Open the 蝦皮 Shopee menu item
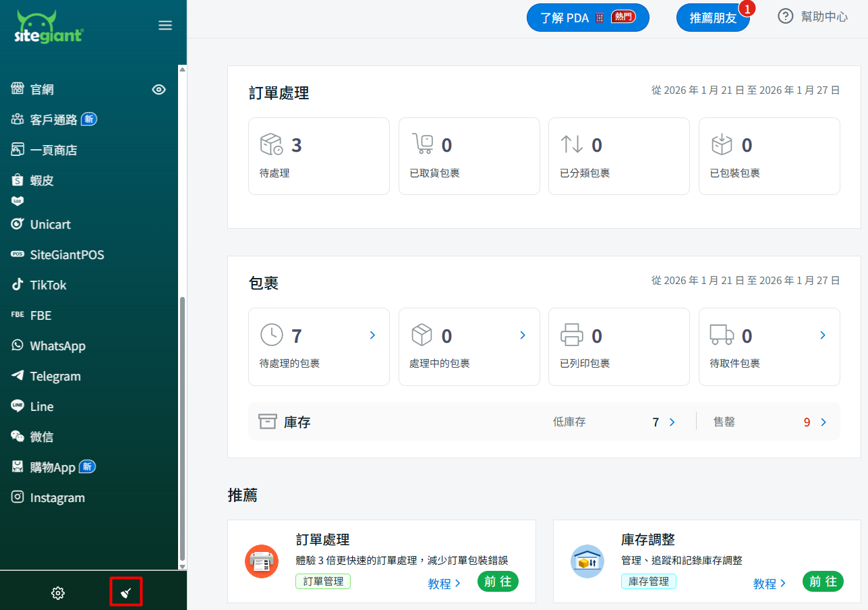This screenshot has height=610, width=868. 41,180
